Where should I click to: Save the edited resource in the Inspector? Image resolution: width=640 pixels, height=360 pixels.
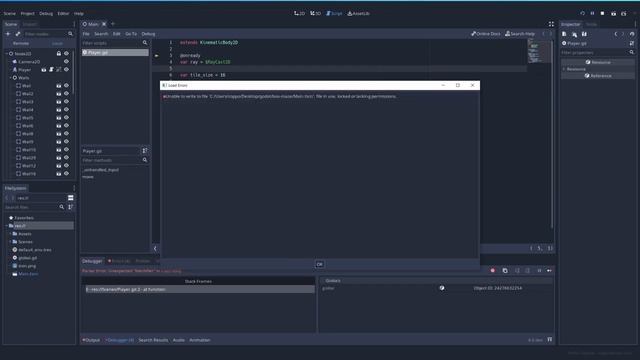pyautogui.click(x=584, y=34)
